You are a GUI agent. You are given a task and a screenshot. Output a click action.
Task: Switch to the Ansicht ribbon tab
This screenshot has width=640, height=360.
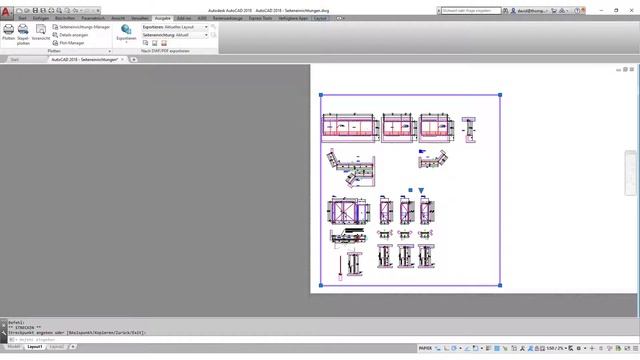click(118, 18)
